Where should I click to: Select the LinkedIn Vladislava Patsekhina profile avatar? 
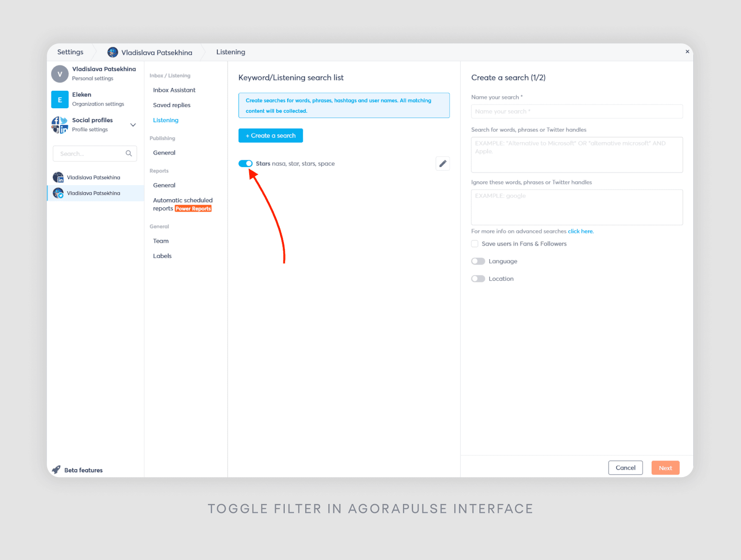click(58, 177)
